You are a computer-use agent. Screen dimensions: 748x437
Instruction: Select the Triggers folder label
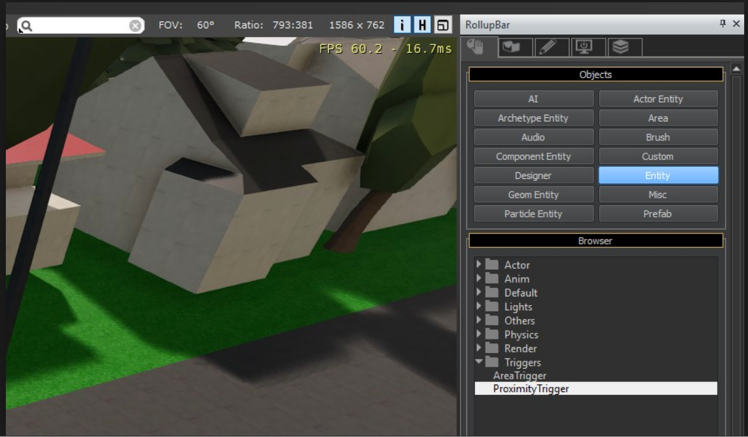pos(522,363)
